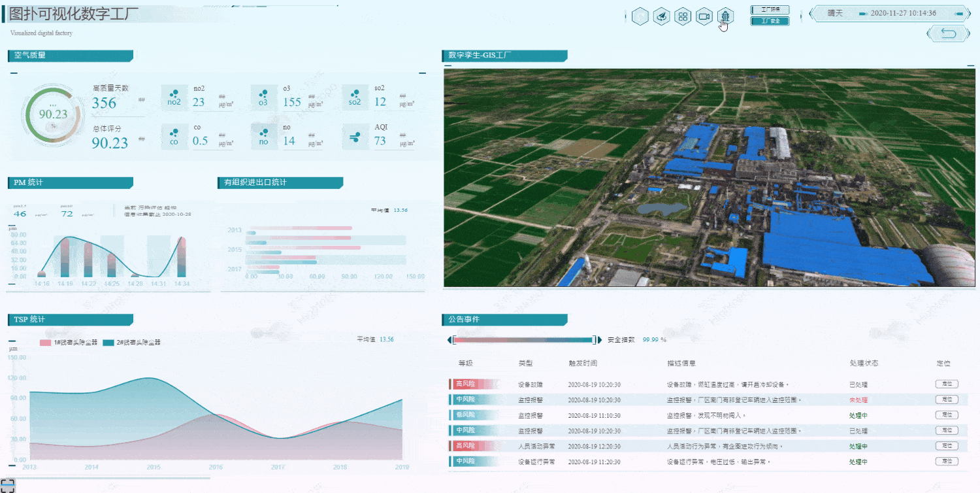Switch to the 工厂安全 tab
This screenshot has height=493, width=980.
(x=770, y=21)
